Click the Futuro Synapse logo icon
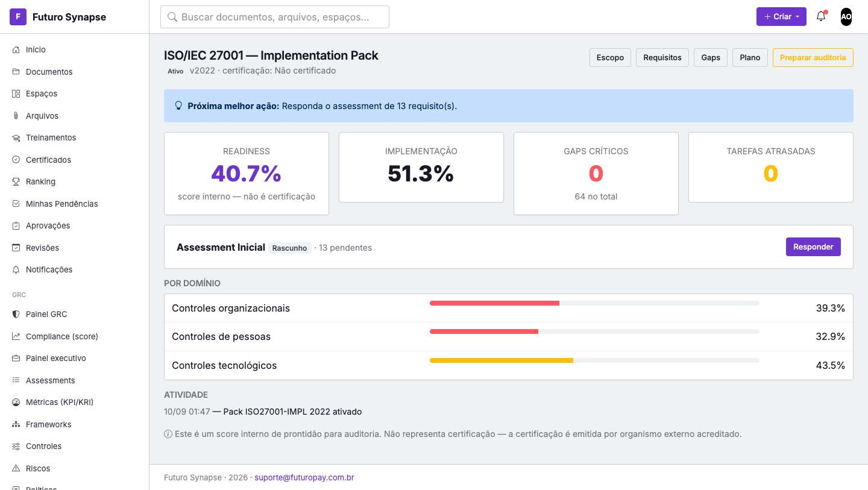868x490 pixels. pyautogui.click(x=18, y=17)
